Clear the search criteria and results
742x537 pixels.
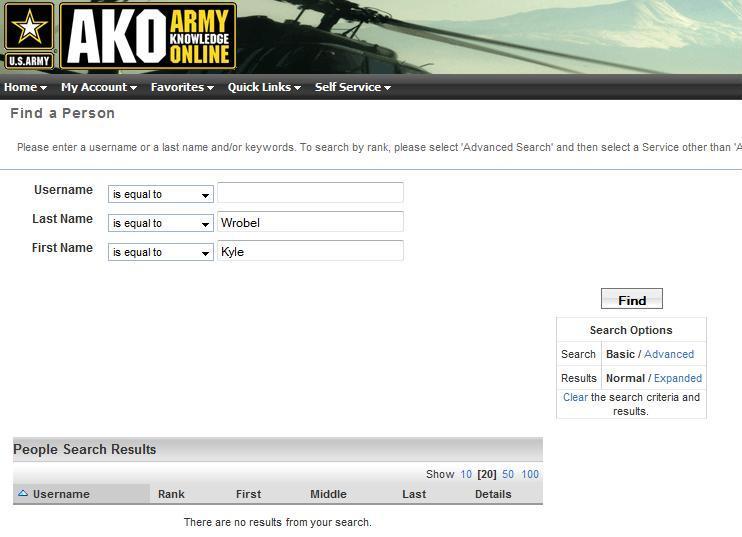tap(575, 397)
